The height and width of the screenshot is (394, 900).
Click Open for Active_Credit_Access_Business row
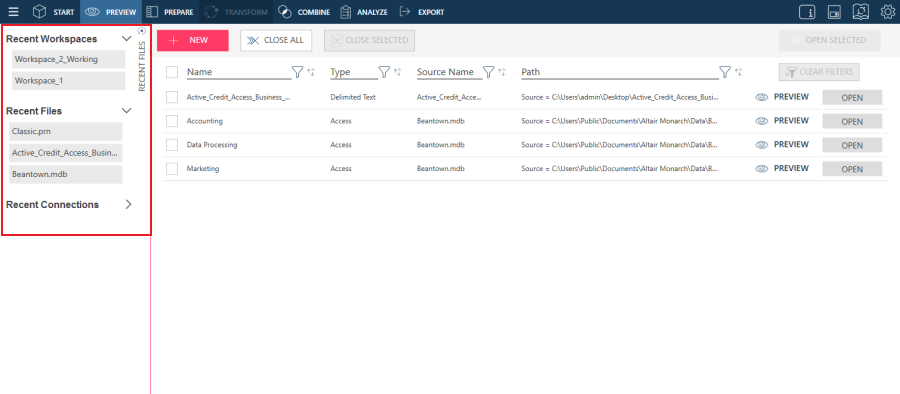pyautogui.click(x=852, y=98)
